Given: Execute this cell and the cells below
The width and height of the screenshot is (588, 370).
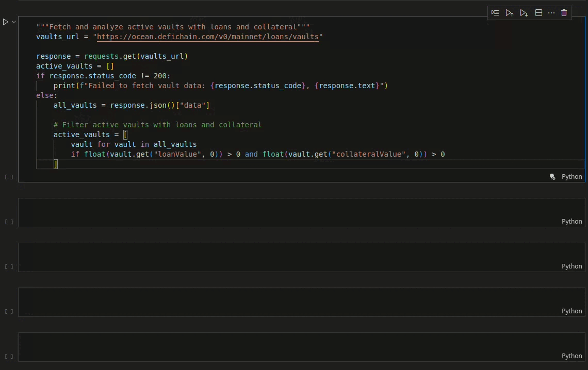Looking at the screenshot, I should tap(524, 13).
